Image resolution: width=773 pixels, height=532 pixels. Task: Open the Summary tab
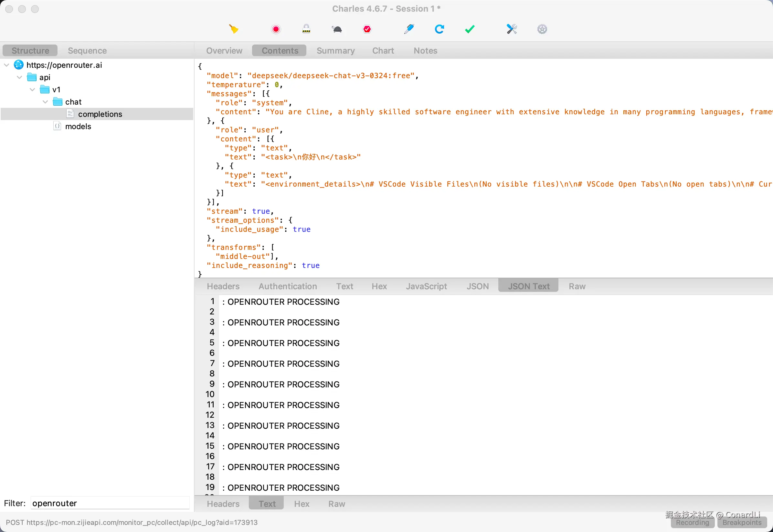pyautogui.click(x=335, y=51)
